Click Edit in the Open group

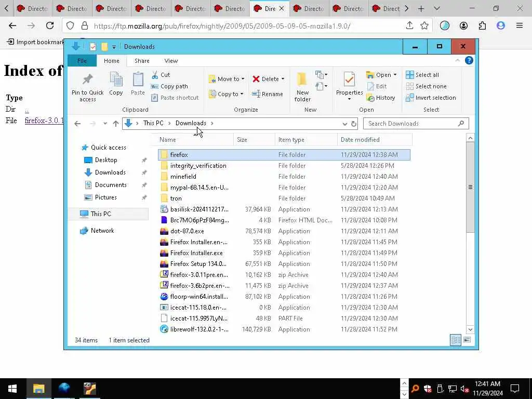(x=377, y=86)
